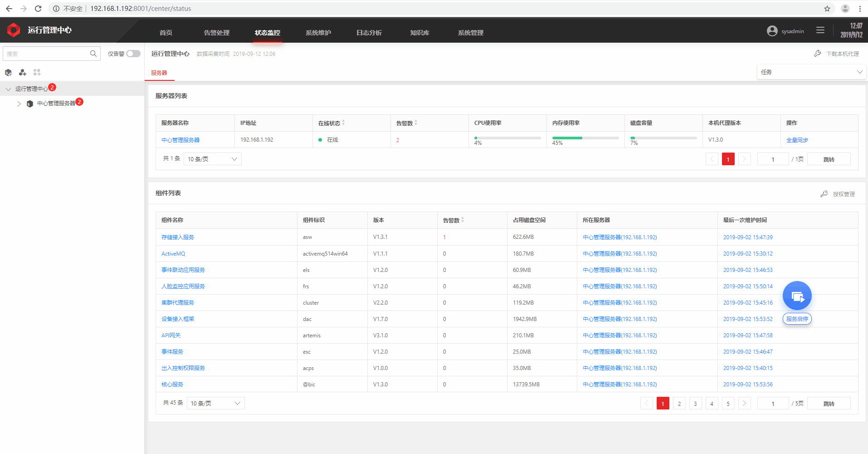Viewport: 868px width, 454px height.
Task: Open the 任务 dropdown
Action: pyautogui.click(x=811, y=72)
